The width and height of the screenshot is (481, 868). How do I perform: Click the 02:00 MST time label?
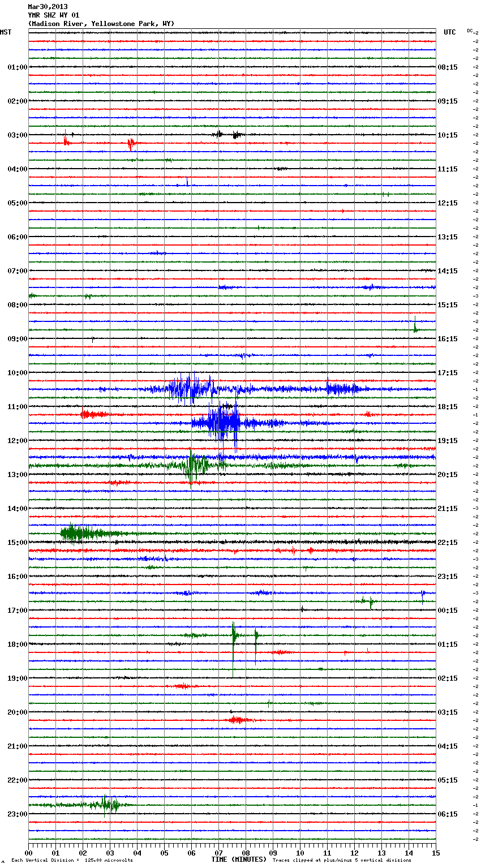pos(18,101)
